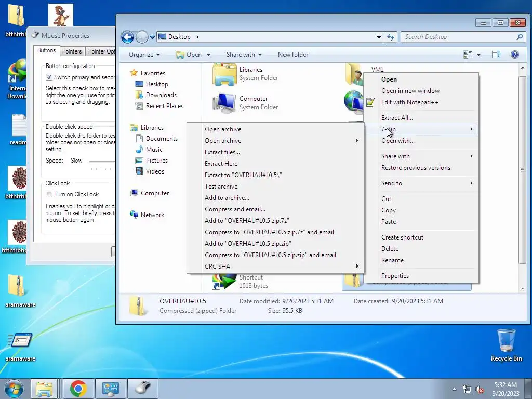Click the network tray icon
Screen dimensions: 532x399
[x=467, y=390]
